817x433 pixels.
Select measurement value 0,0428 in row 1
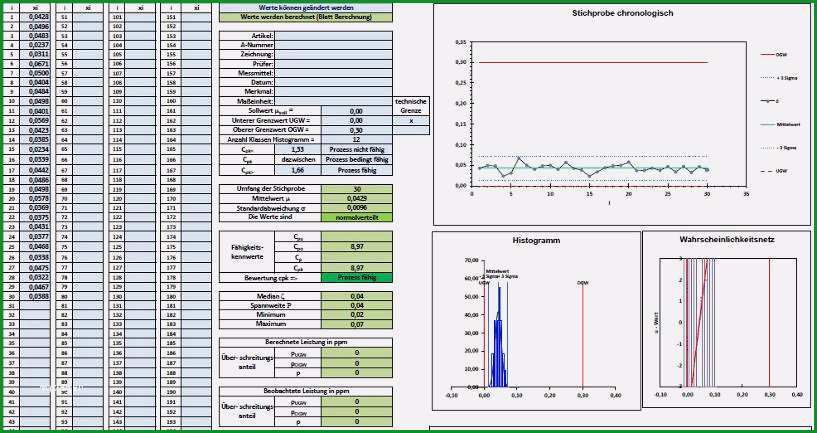coord(35,17)
